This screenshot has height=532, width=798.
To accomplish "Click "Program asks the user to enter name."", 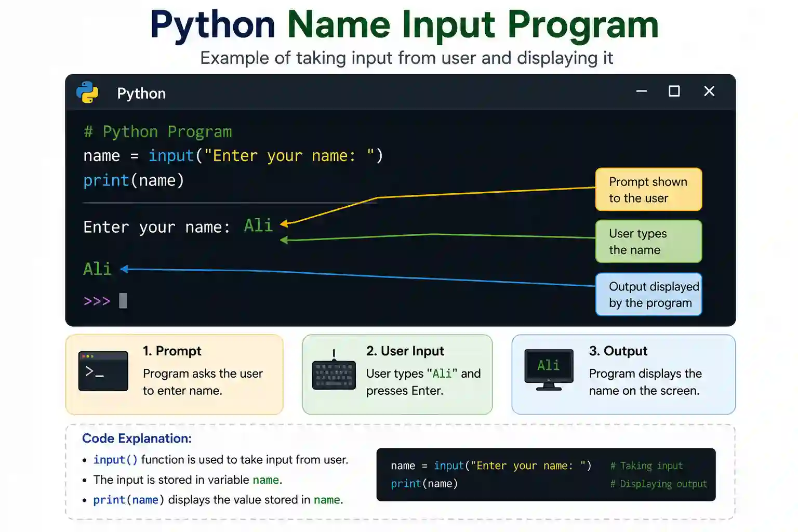I will pyautogui.click(x=203, y=382).
